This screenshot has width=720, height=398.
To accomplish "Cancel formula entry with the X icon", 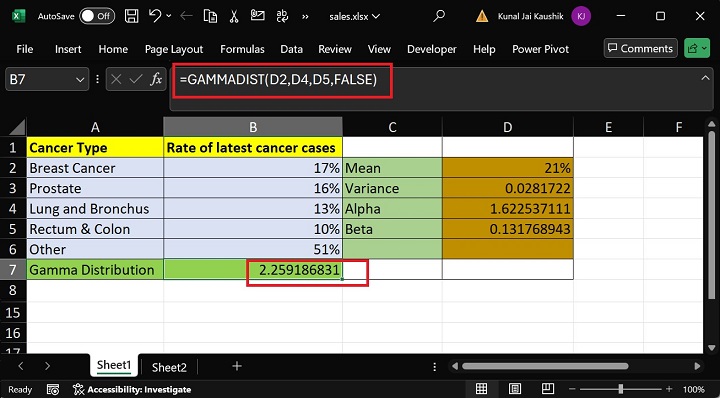I will (x=116, y=80).
